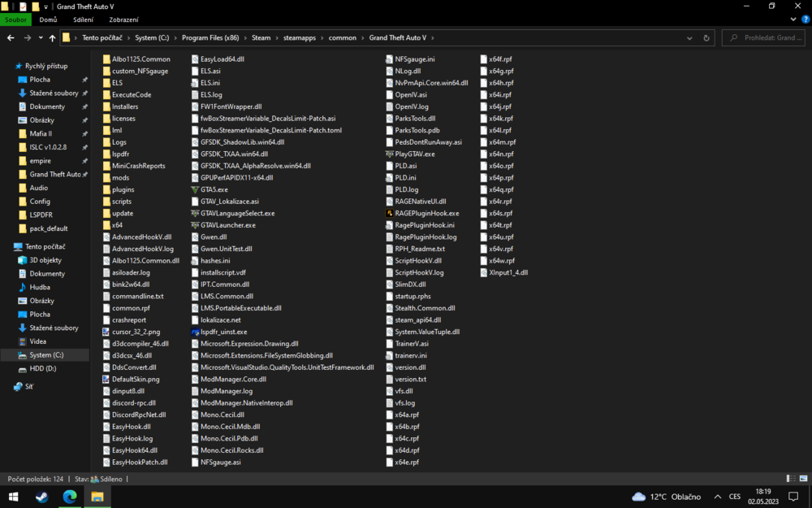Expand the chevron after Steam in path
The width and height of the screenshot is (812, 508).
point(277,38)
